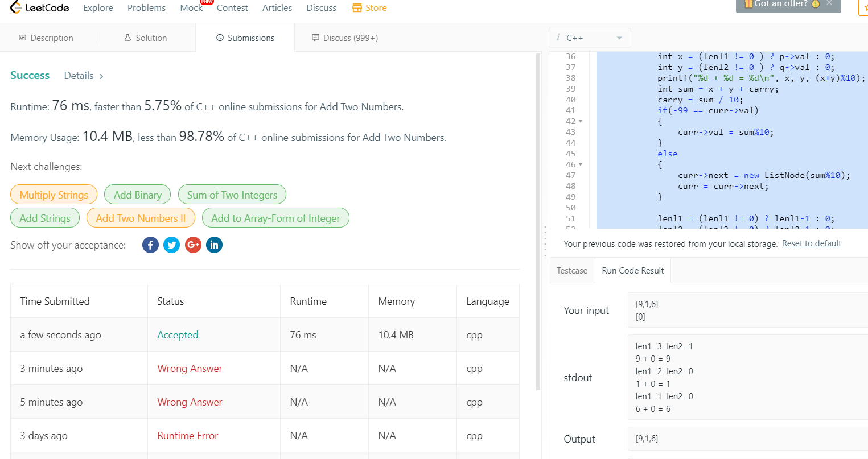Open the Discuss (999+) tab
Image resolution: width=868 pixels, height=459 pixels.
pyautogui.click(x=345, y=38)
